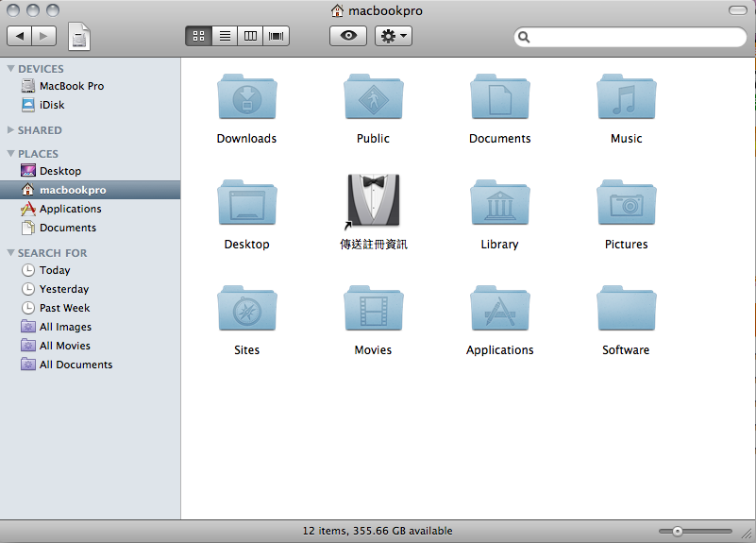
Task: Click the 'Sites' folder name label
Action: 247,350
